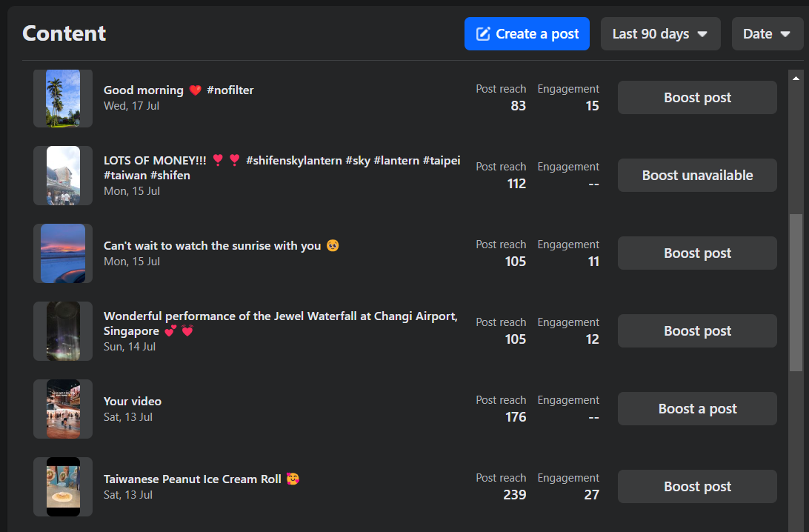Viewport: 809px width, 532px height.
Task: Click 'Boost a post' for Your video
Action: tap(697, 409)
